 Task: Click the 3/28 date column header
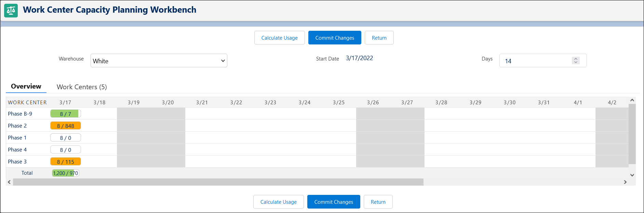tap(441, 102)
